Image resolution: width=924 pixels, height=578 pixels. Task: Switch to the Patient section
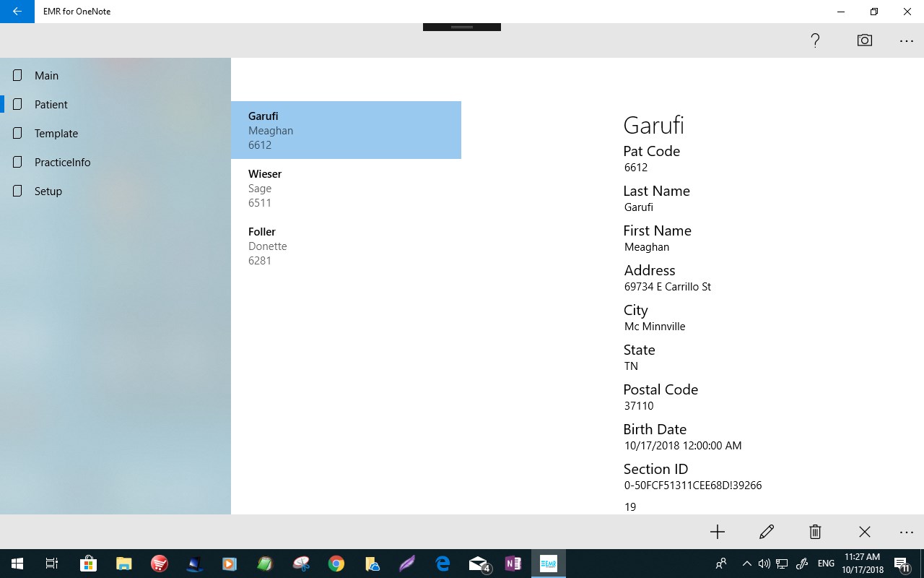pyautogui.click(x=51, y=104)
